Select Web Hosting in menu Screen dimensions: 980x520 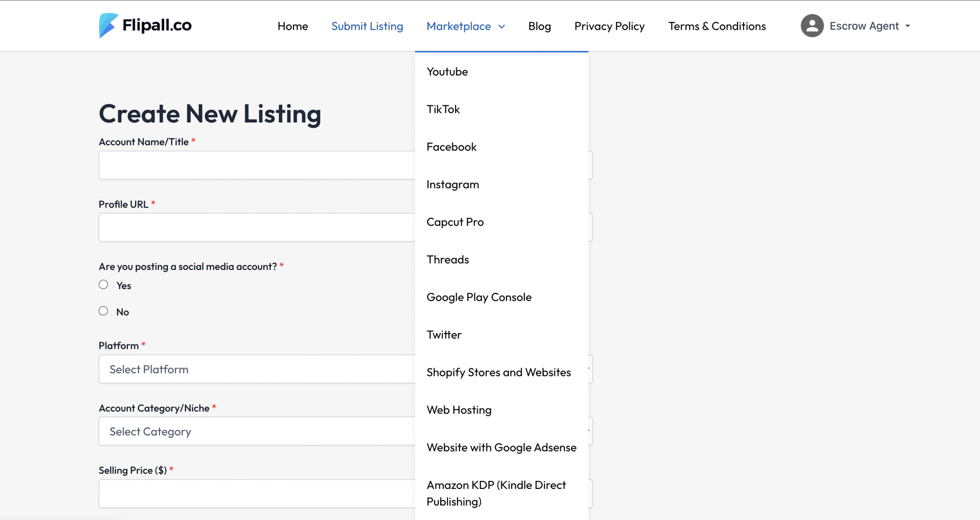pyautogui.click(x=501, y=409)
